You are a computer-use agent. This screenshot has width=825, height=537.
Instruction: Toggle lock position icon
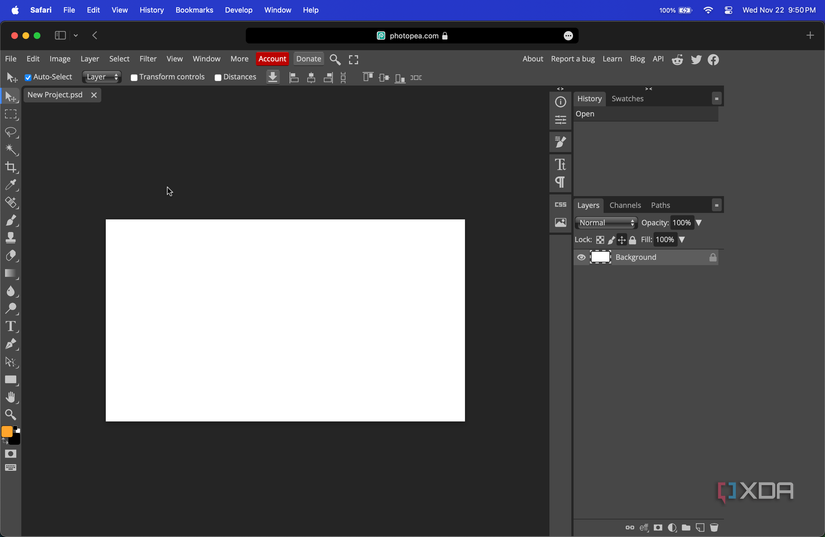[x=621, y=240]
